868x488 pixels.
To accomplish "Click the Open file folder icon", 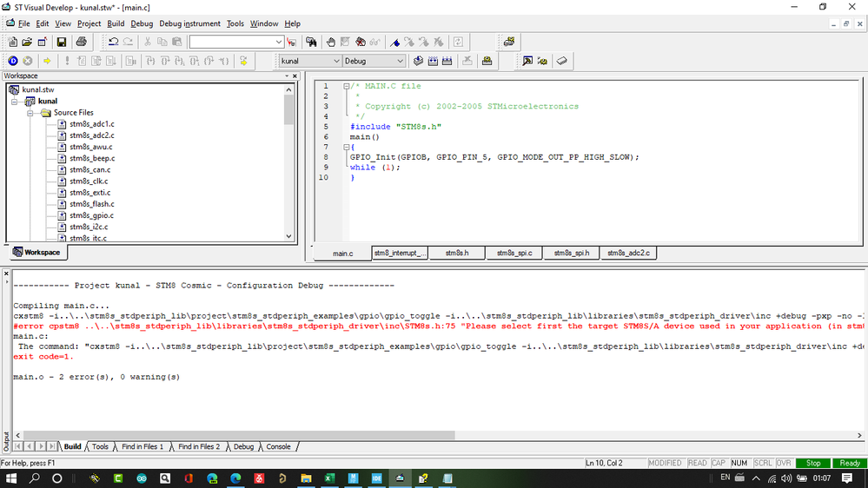I will [27, 42].
